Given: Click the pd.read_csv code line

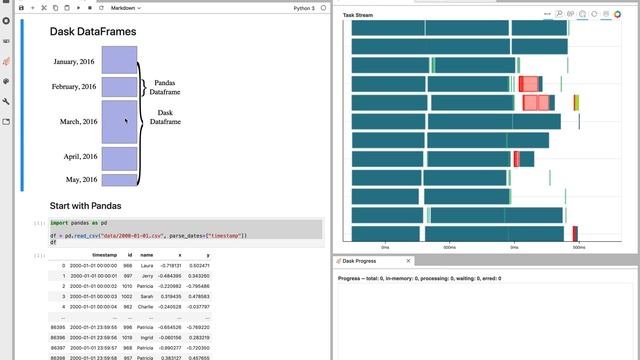Looking at the screenshot, I should click(x=149, y=236).
